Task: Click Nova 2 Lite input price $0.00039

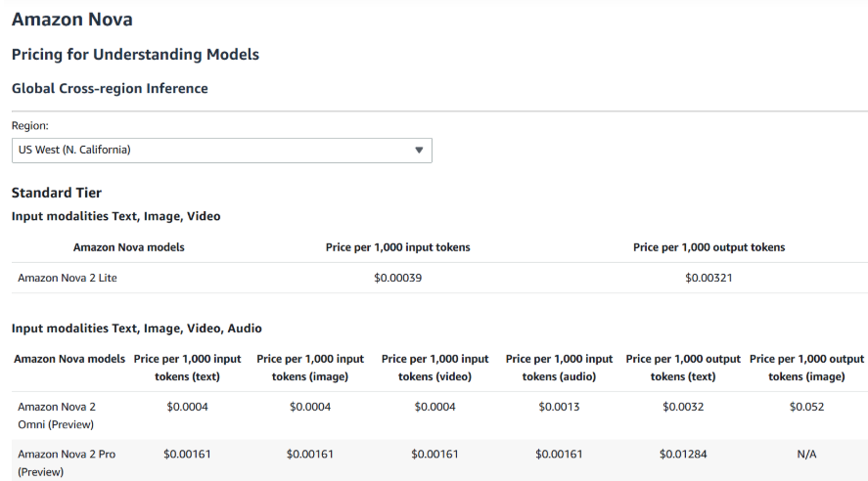Action: click(397, 278)
